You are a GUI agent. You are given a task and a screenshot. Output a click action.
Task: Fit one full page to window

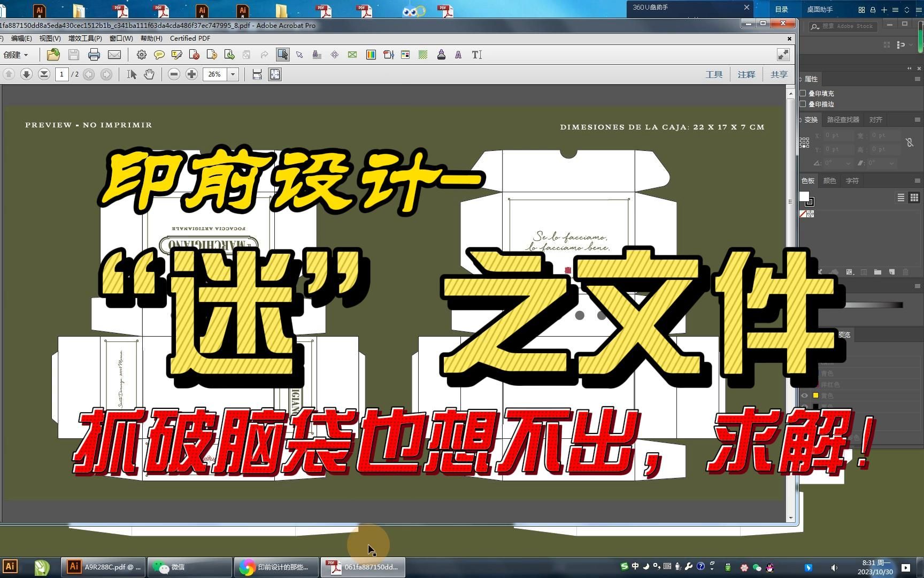pyautogui.click(x=275, y=74)
